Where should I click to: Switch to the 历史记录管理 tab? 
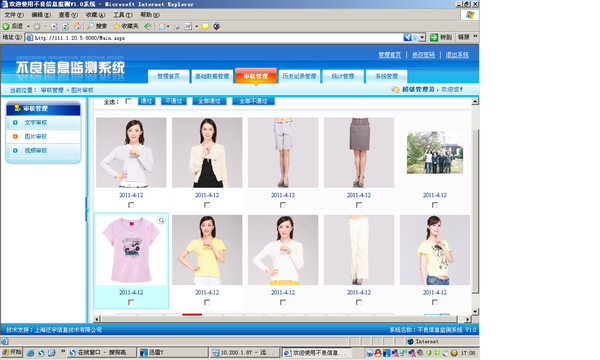(299, 76)
